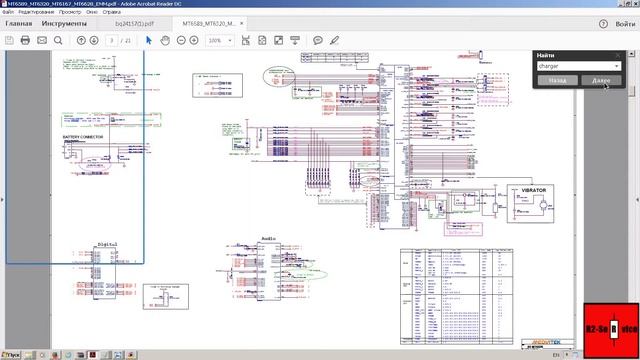Click the page number field
This screenshot has height=360, width=640.
pos(111,40)
